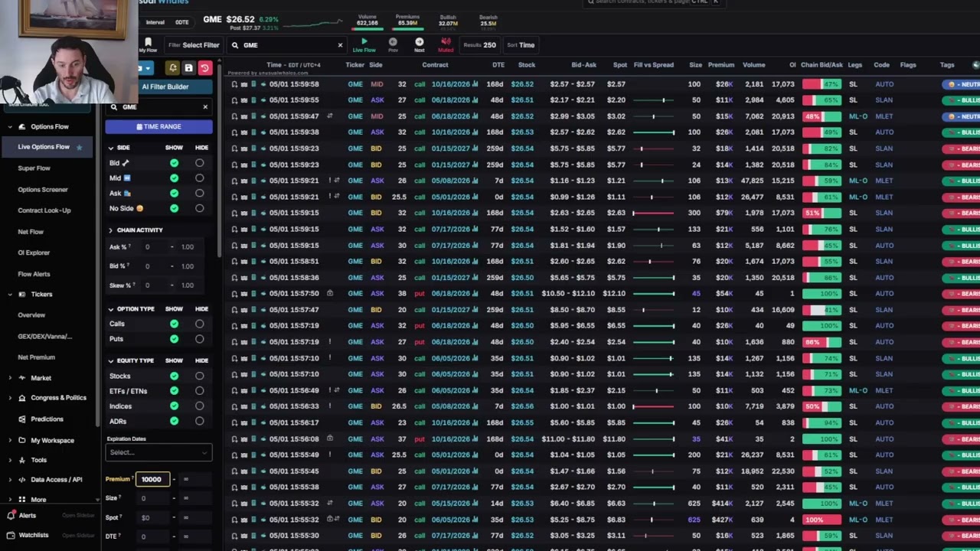Open OI Explorer in sidebar
980x551 pixels.
pos(34,253)
